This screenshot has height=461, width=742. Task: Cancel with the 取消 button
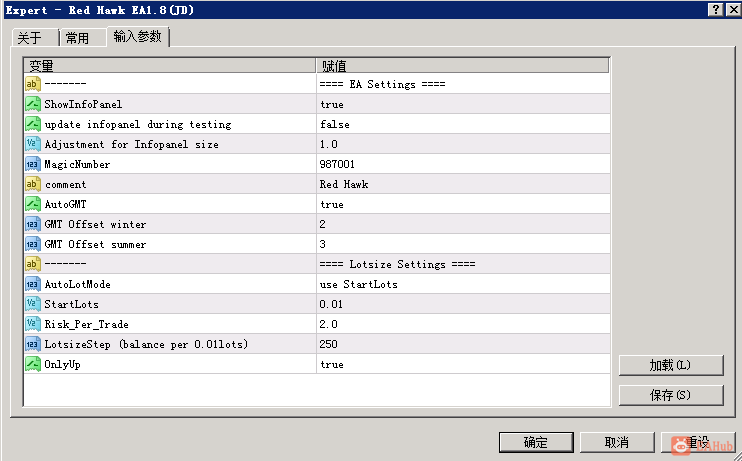tap(617, 442)
